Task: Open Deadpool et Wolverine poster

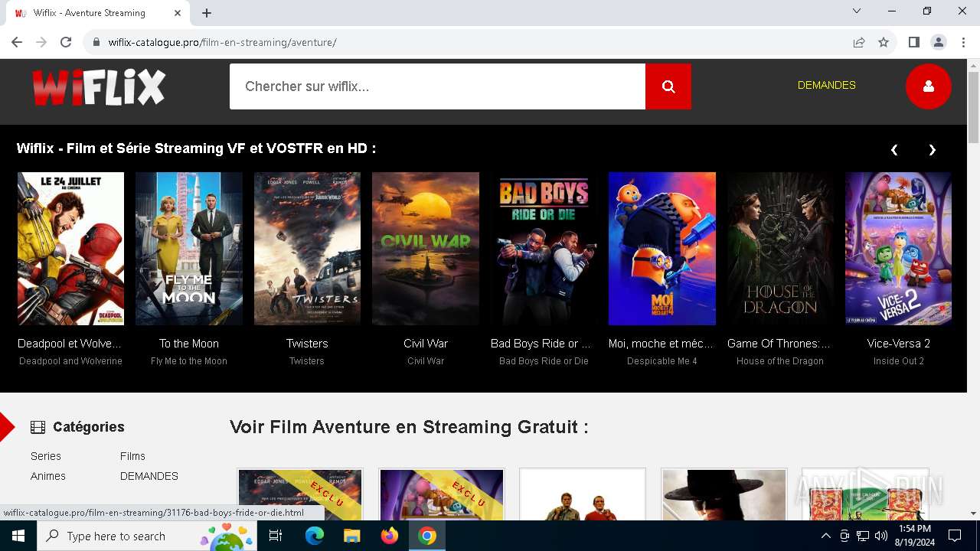Action: (x=70, y=249)
